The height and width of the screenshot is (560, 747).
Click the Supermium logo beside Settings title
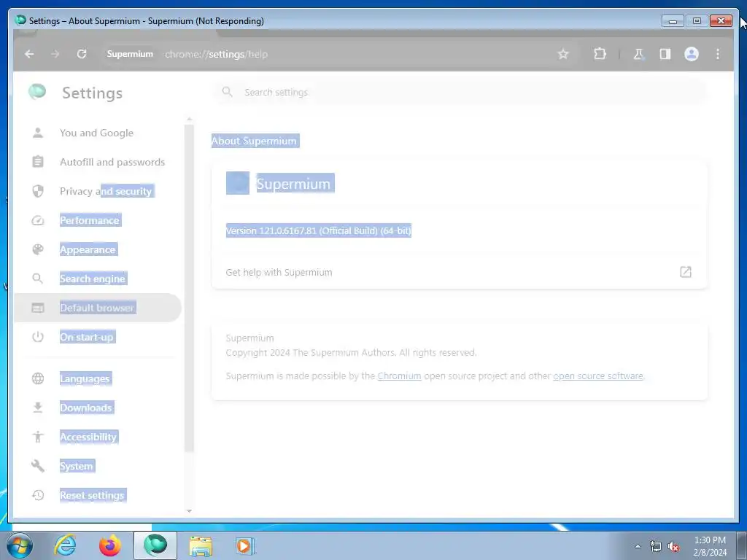coord(37,91)
